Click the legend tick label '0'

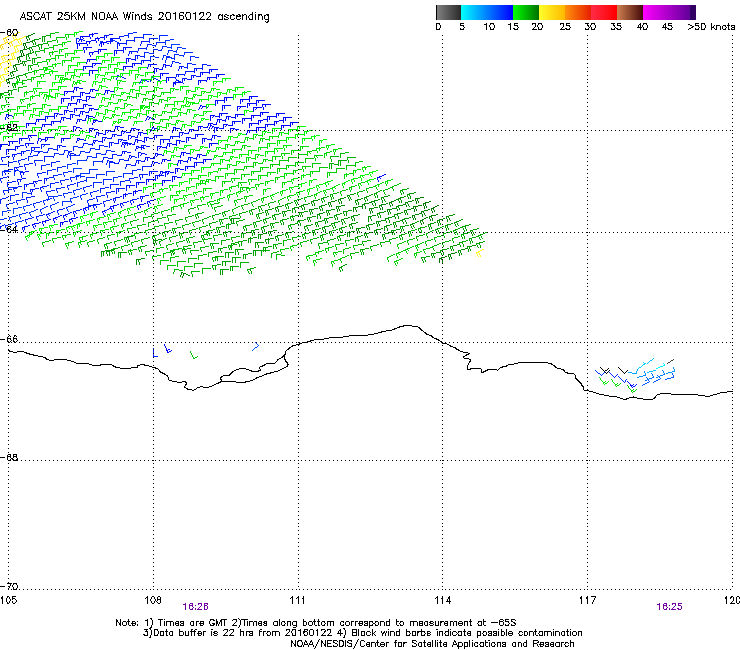(x=438, y=27)
